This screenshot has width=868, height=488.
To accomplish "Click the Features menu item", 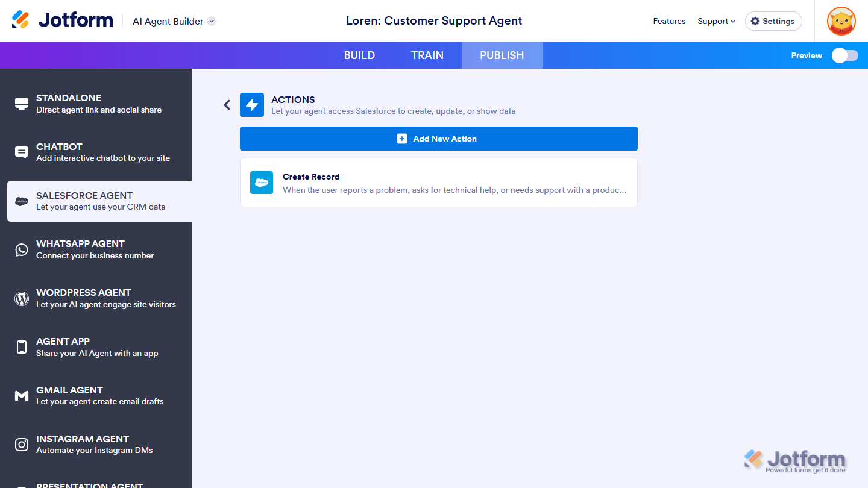I will [669, 21].
